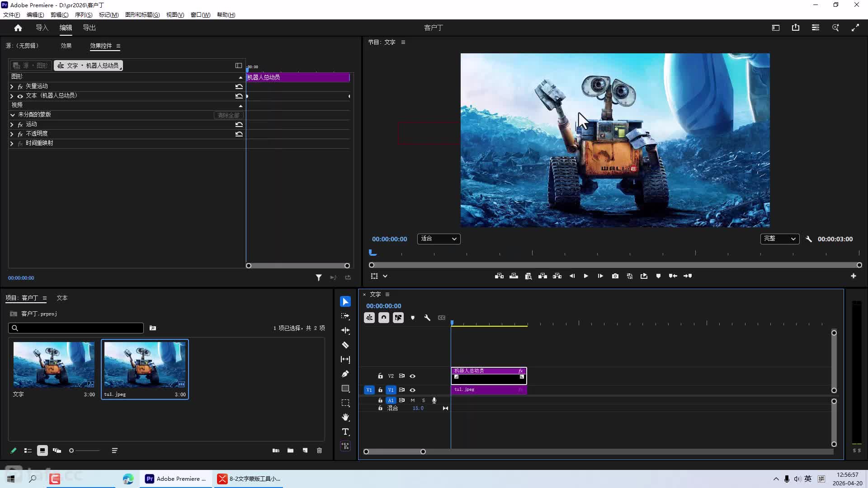
Task: Click the Export Frame camera icon
Action: coord(615,276)
